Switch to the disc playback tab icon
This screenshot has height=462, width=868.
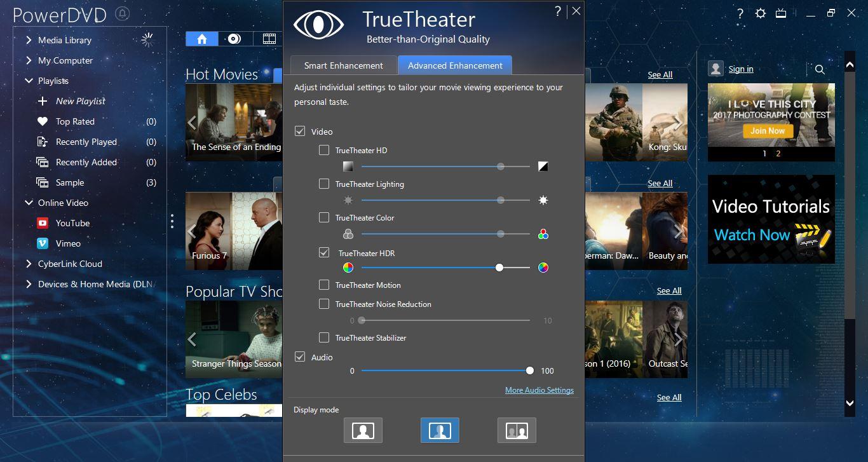[x=234, y=39]
